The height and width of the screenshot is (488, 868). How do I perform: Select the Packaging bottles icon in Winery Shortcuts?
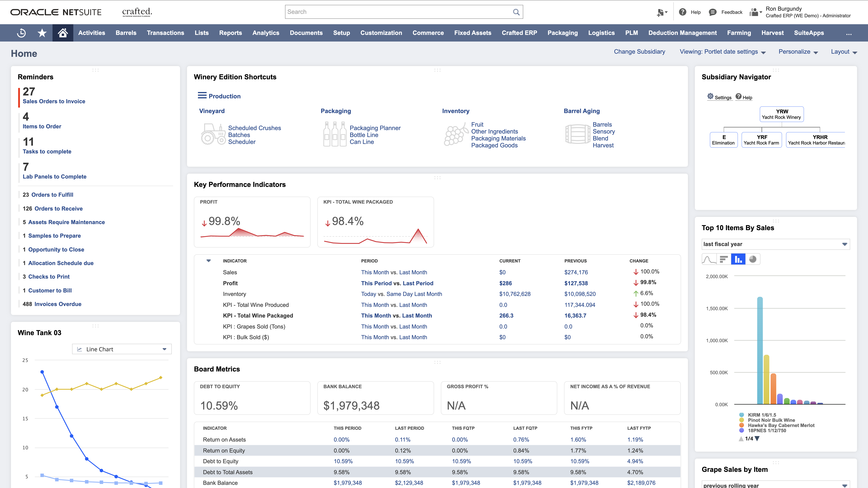click(x=335, y=134)
